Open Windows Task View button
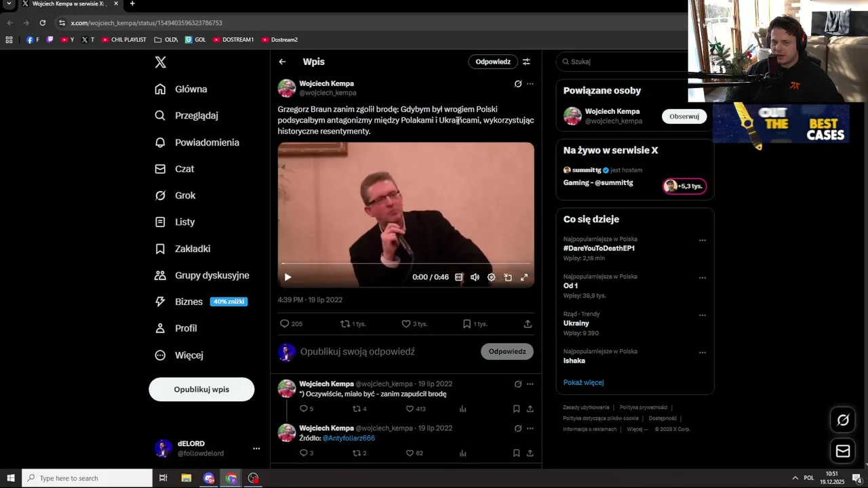 163,479
